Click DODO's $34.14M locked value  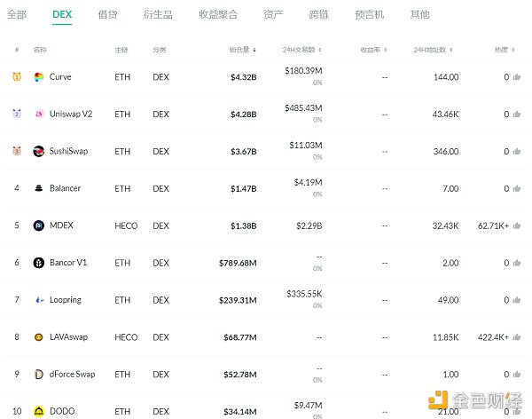click(240, 412)
